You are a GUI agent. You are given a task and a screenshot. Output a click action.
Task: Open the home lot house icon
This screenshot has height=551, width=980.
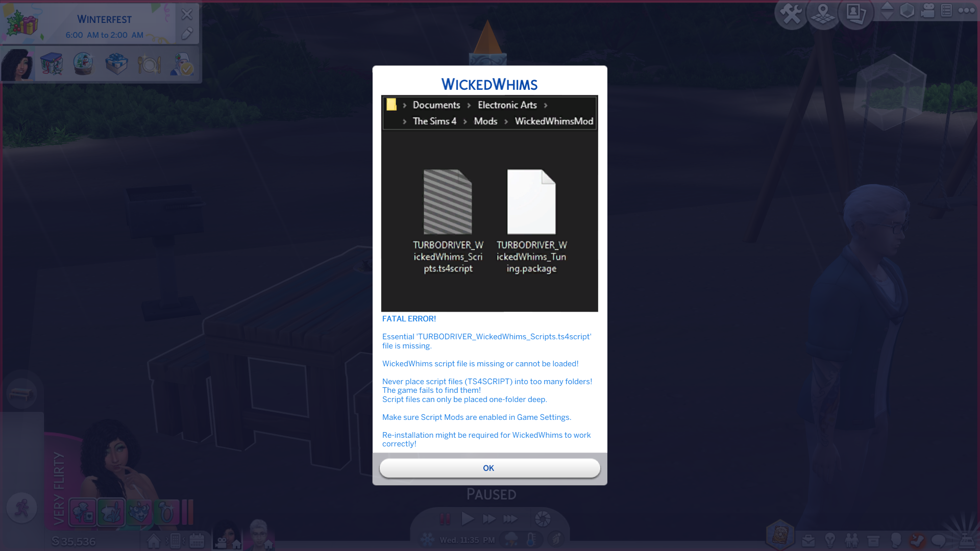click(153, 541)
